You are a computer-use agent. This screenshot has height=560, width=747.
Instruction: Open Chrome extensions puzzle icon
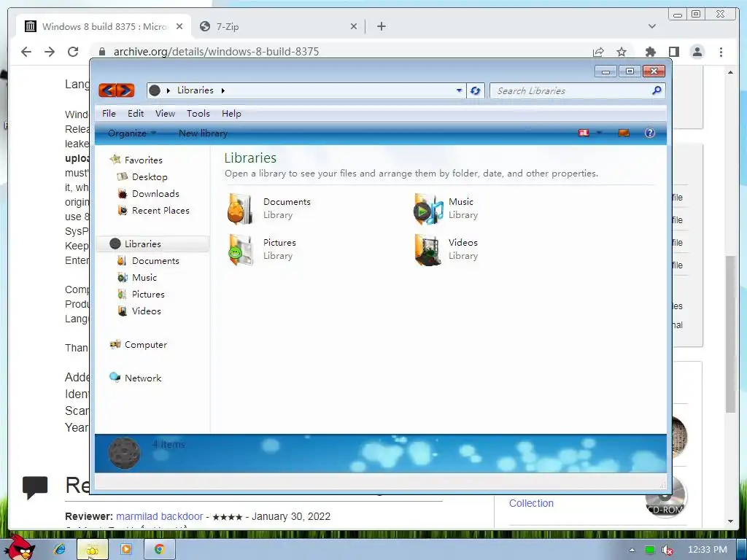(650, 52)
